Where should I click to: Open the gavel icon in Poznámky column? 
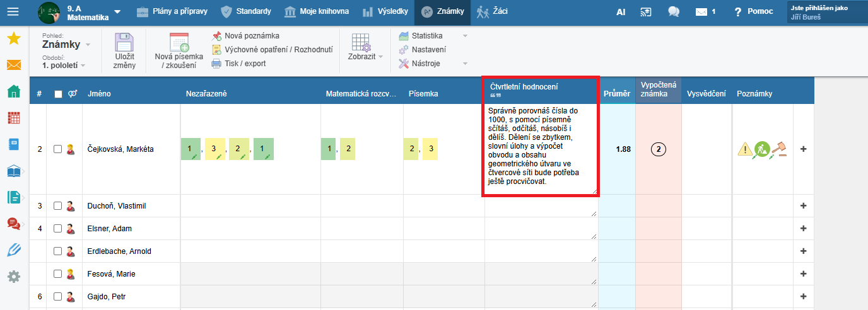(782, 149)
